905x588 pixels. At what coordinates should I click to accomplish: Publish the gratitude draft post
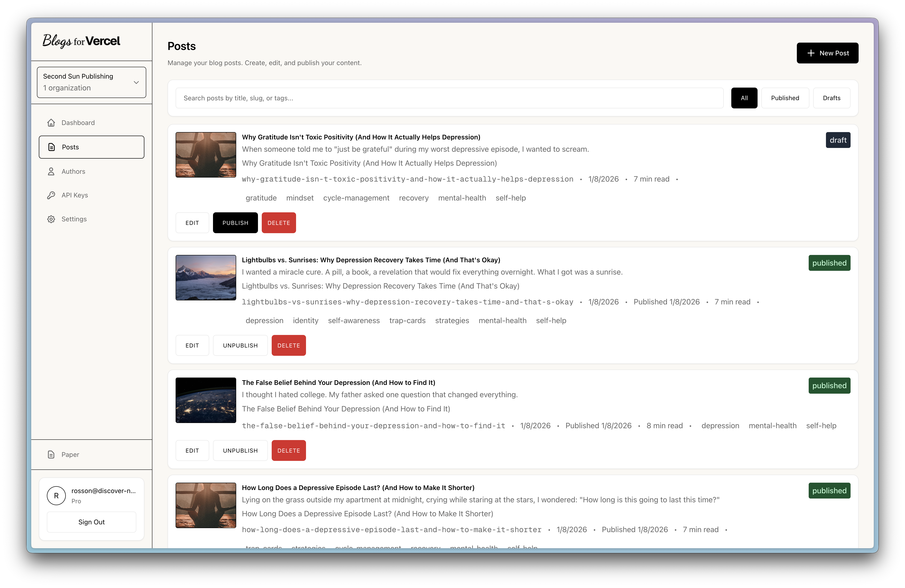point(235,223)
